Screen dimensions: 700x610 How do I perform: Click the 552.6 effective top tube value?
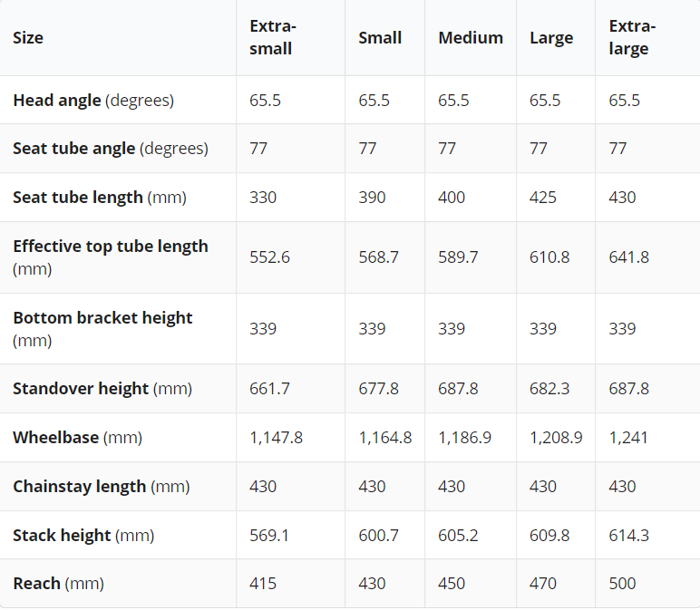tap(269, 257)
